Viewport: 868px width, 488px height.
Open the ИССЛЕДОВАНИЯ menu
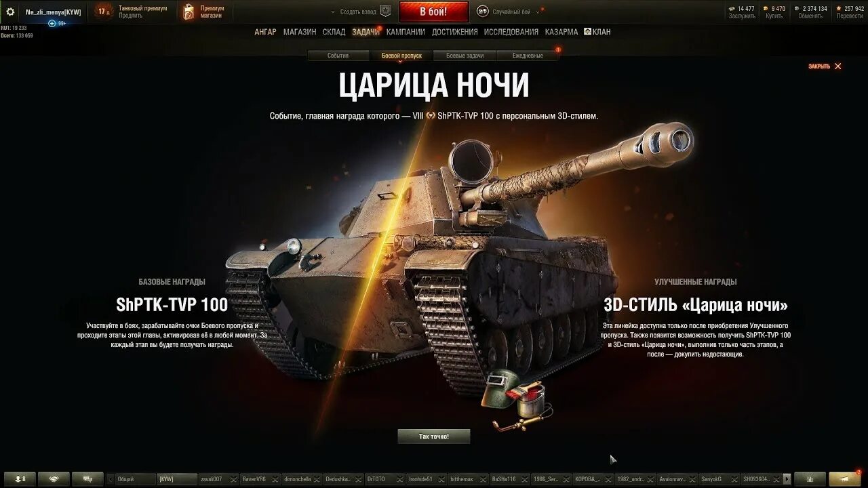click(x=510, y=32)
